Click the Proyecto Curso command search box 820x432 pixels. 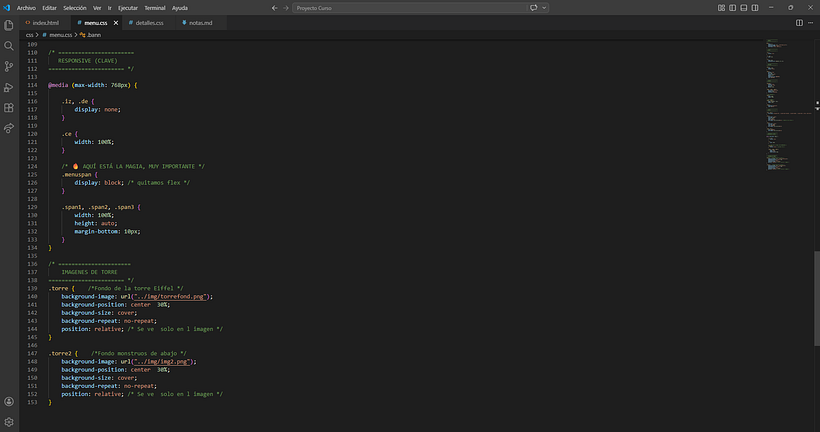[409, 8]
